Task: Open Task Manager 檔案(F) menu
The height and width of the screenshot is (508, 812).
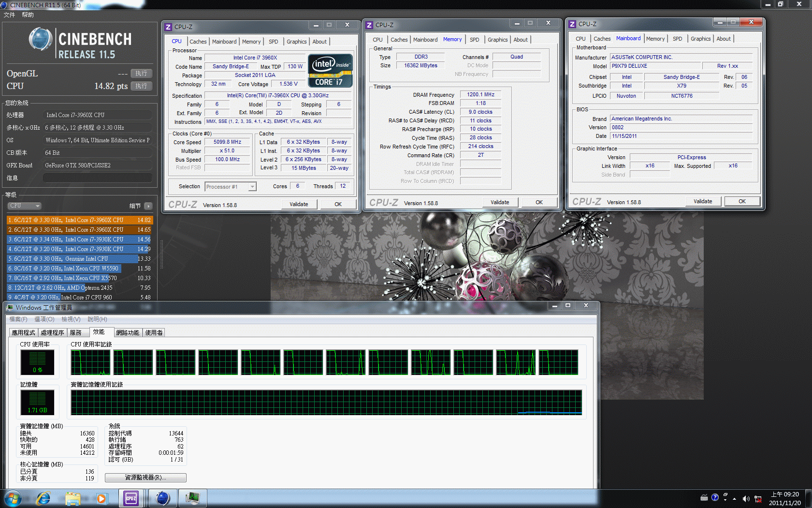Action: (x=18, y=319)
